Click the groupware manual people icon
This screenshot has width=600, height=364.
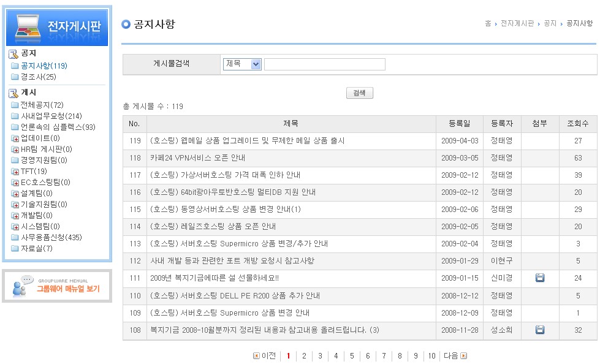[x=21, y=286]
